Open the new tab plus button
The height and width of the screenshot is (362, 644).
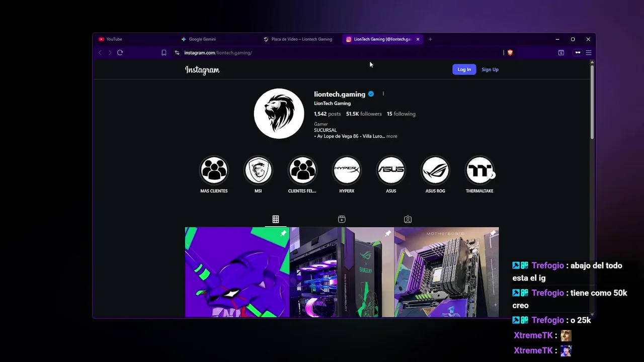[x=430, y=39]
